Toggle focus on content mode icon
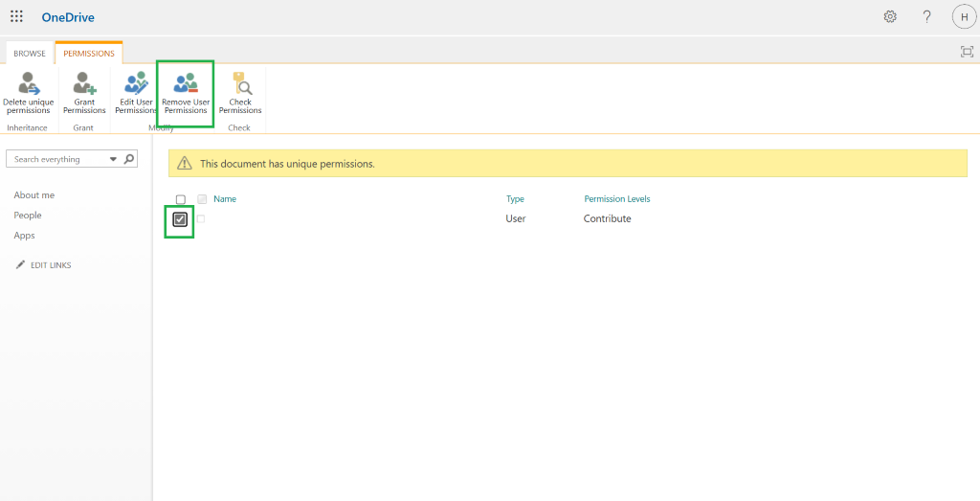This screenshot has height=501, width=980. (x=967, y=52)
